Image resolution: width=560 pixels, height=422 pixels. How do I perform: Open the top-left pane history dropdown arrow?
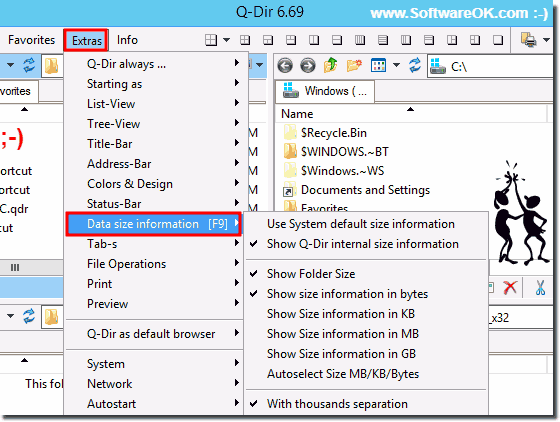[x=10, y=65]
